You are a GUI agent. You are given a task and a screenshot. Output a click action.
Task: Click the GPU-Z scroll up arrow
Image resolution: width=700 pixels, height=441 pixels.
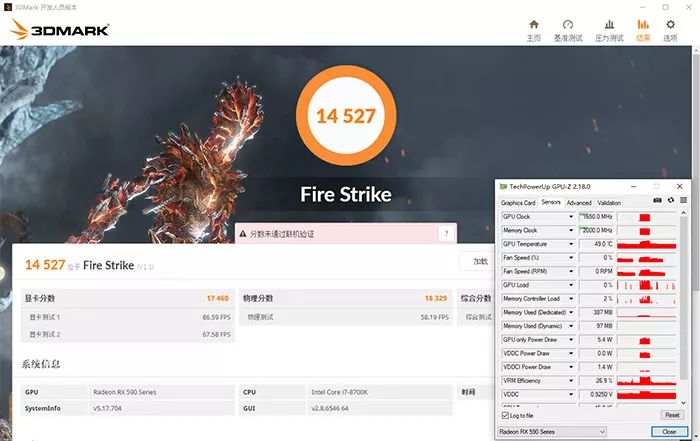[x=683, y=213]
